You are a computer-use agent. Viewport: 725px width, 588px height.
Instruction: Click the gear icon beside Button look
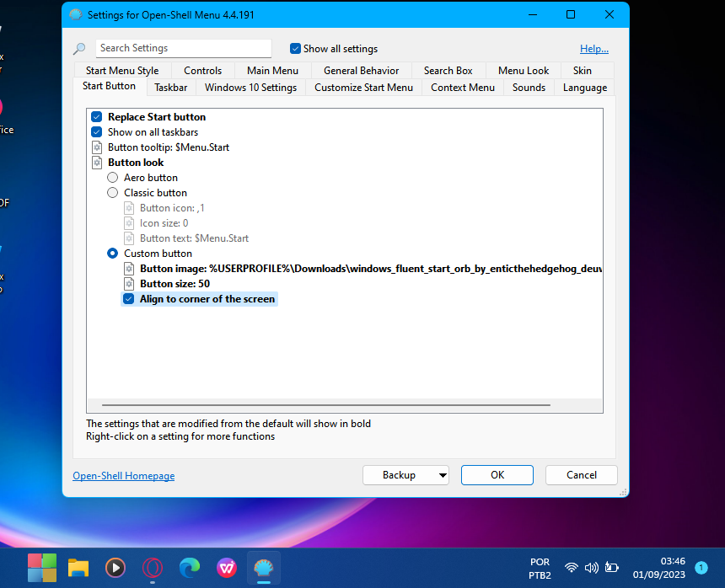tap(97, 162)
